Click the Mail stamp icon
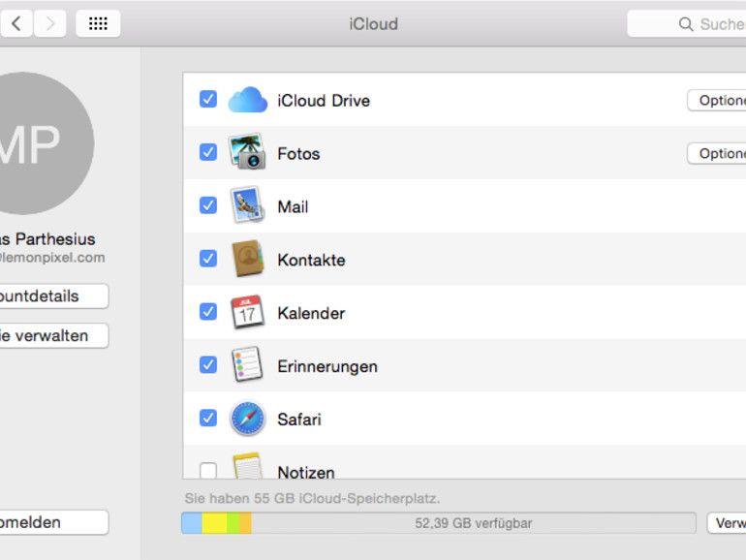This screenshot has height=560, width=746. [x=247, y=205]
